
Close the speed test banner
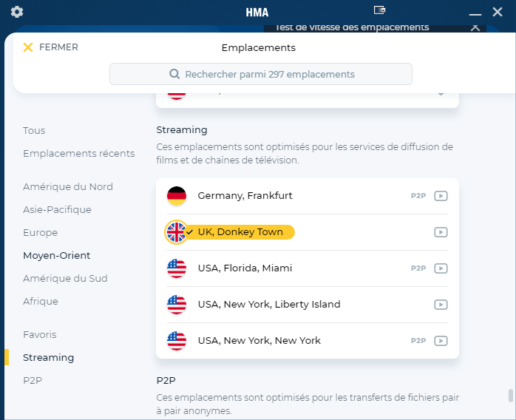click(x=475, y=27)
